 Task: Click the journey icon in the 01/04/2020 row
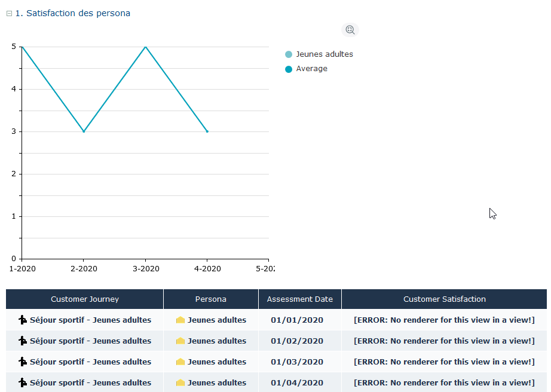[23, 383]
